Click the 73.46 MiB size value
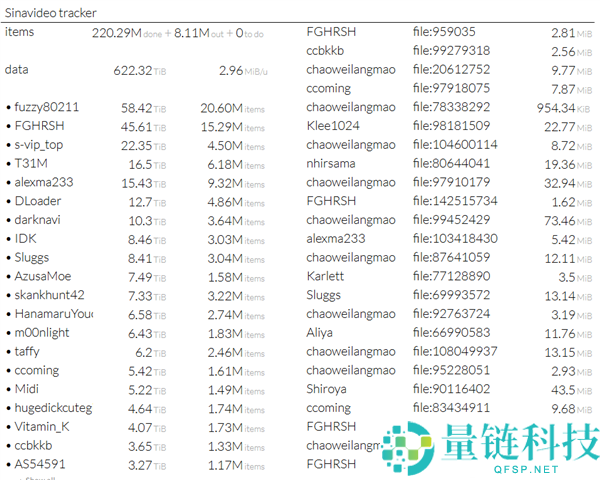The width and height of the screenshot is (600, 480). click(568, 221)
